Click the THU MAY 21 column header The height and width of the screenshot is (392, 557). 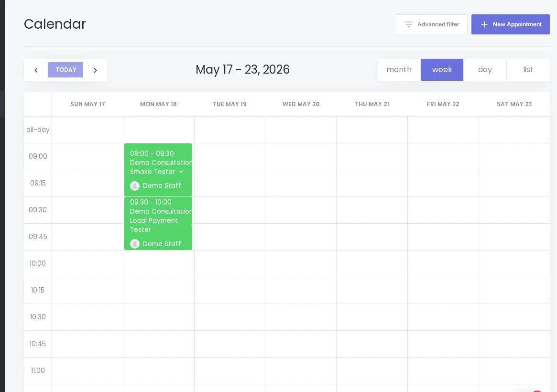[x=372, y=104]
